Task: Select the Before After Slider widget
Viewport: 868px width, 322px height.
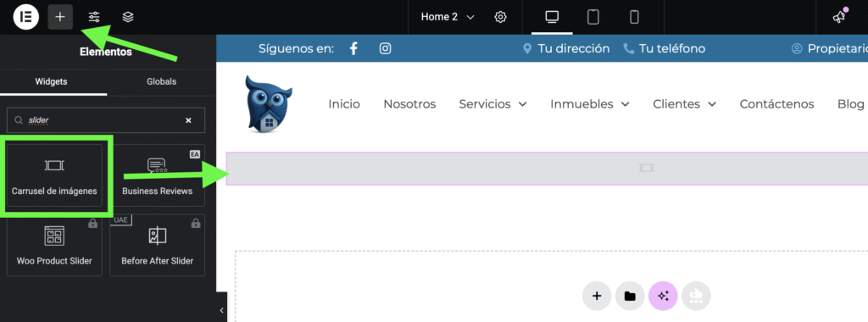Action: [157, 245]
